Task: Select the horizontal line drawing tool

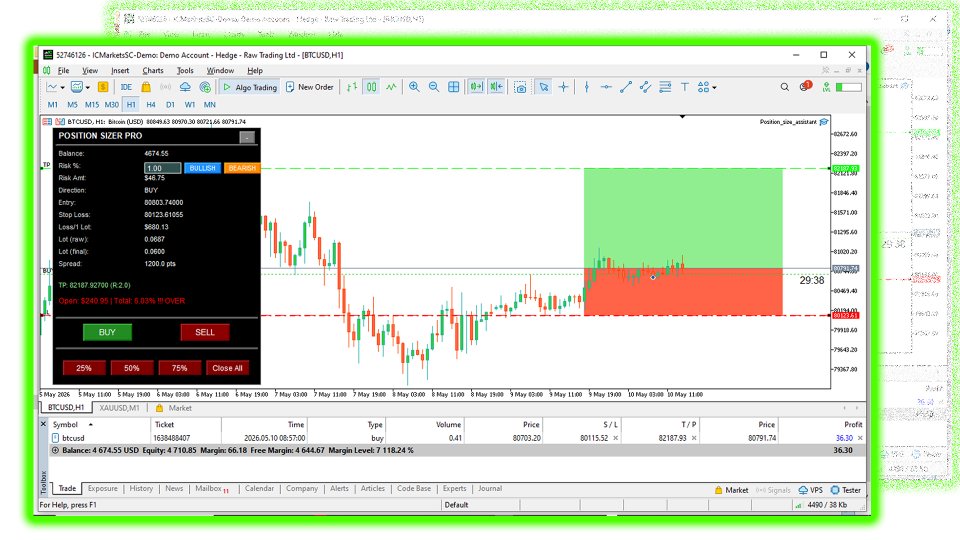Action: tap(606, 87)
